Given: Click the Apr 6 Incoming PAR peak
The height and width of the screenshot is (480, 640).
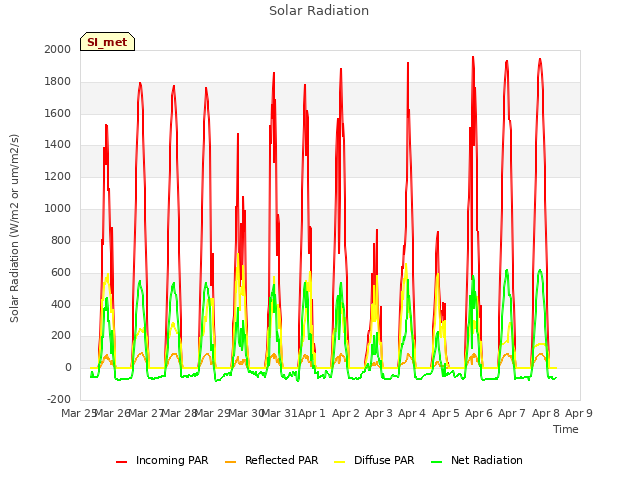Looking at the screenshot, I should coord(473,58).
